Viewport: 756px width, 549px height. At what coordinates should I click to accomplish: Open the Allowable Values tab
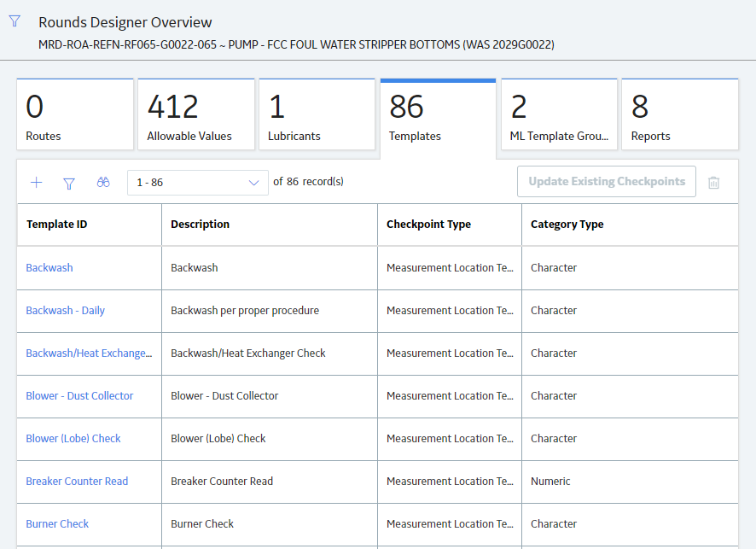pyautogui.click(x=196, y=114)
